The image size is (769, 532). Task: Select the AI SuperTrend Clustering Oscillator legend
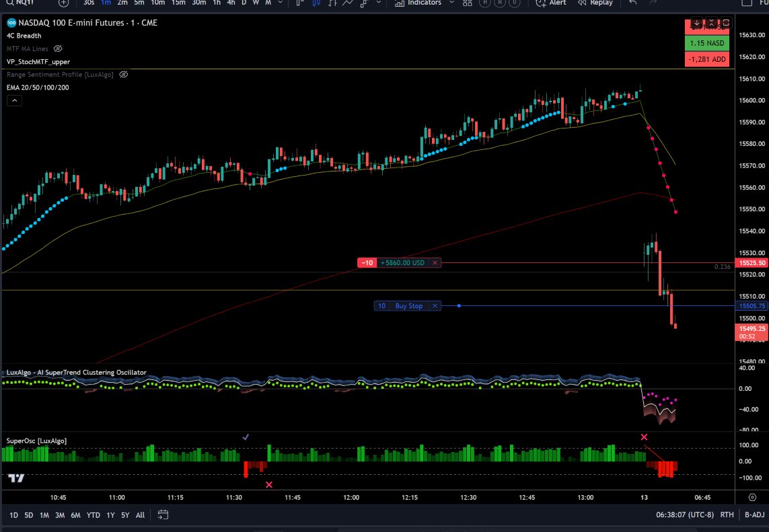(77, 373)
